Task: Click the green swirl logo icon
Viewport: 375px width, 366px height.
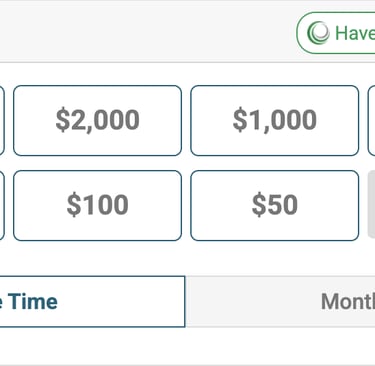Action: [x=318, y=33]
